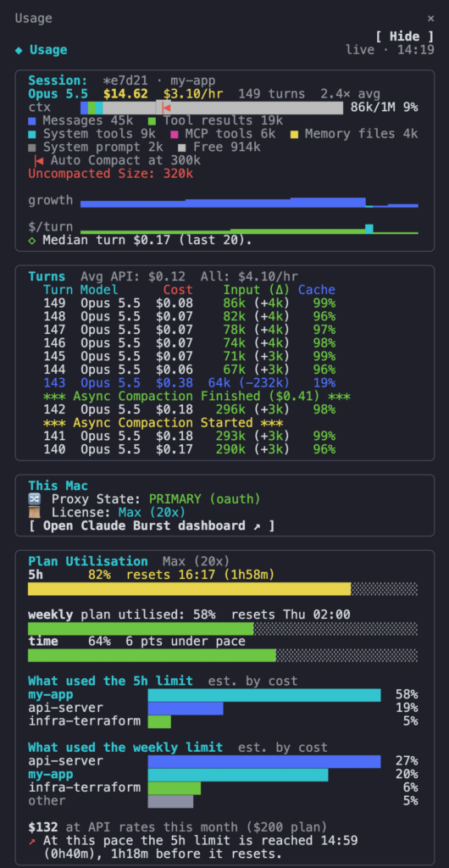Image resolution: width=449 pixels, height=868 pixels.
Task: Click the License scroll icon
Action: 33,512
